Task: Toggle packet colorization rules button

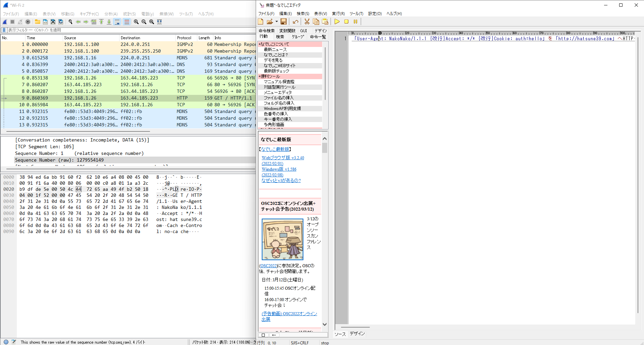Action: coord(127,22)
